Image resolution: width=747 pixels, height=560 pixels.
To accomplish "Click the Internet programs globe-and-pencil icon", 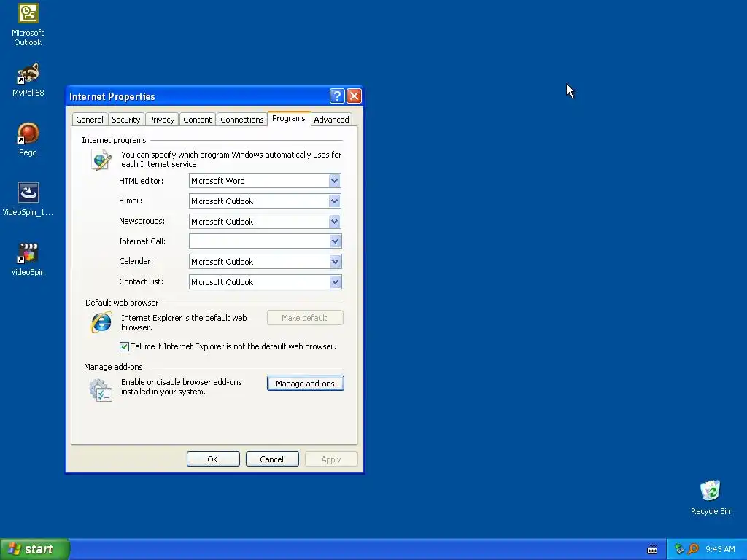I will pyautogui.click(x=101, y=160).
